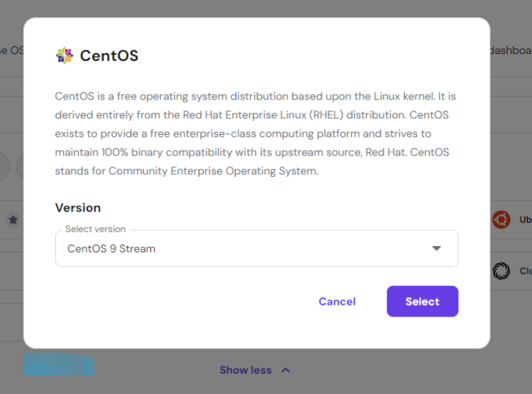Click the partially visible dashboard text

pyautogui.click(x=511, y=50)
